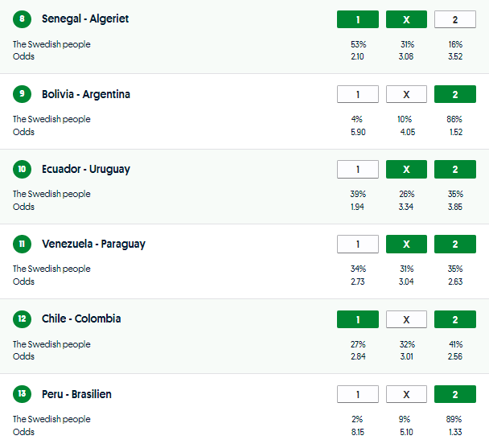Screen dimensions: 489x448
Task: Deselect away win 2 for Bolivia - Argentina
Action: click(454, 94)
